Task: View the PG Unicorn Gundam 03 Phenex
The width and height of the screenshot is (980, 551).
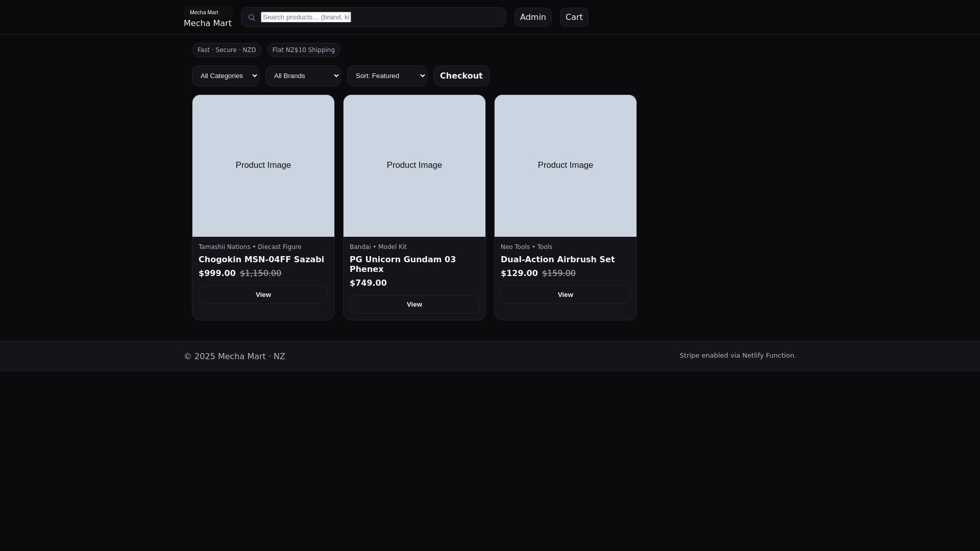Action: [x=414, y=305]
